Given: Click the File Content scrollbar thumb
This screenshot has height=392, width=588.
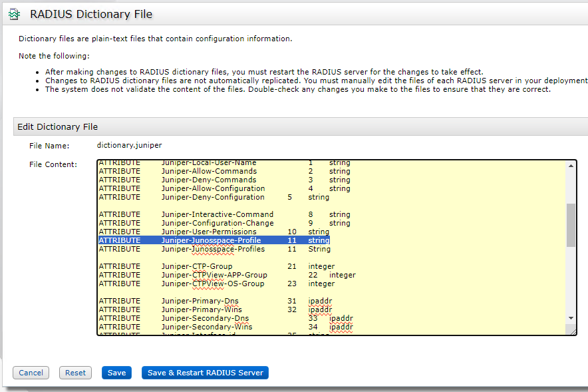Looking at the screenshot, I should click(571, 225).
